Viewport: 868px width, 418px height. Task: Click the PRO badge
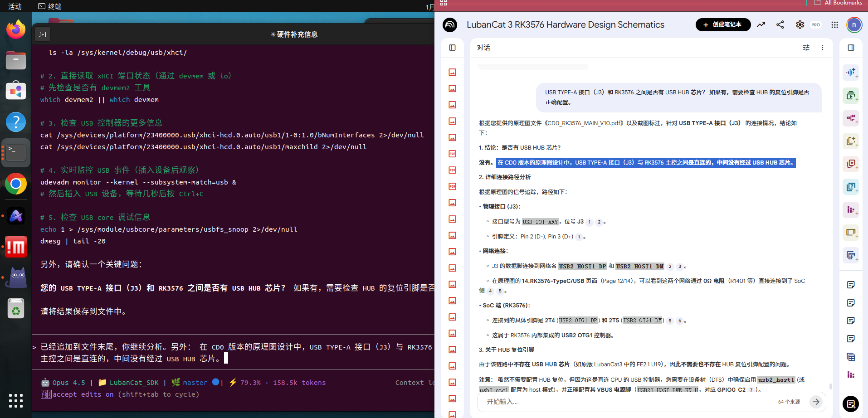tap(816, 25)
